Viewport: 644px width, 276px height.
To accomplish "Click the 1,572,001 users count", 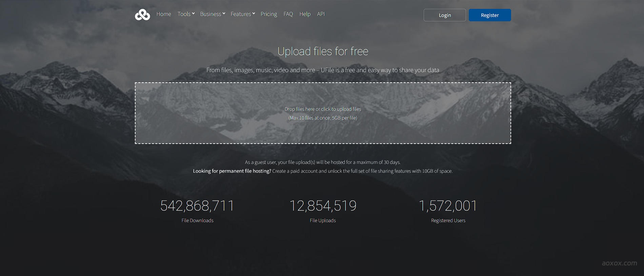I will tap(448, 206).
